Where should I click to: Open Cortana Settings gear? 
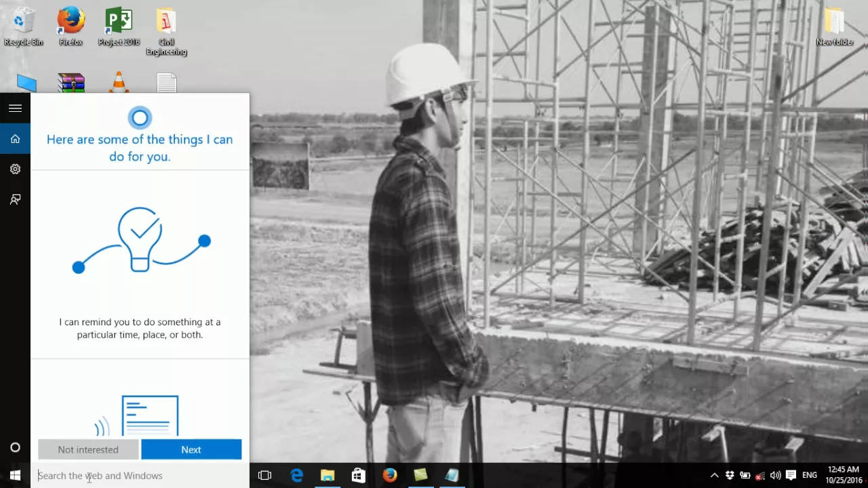pyautogui.click(x=15, y=169)
